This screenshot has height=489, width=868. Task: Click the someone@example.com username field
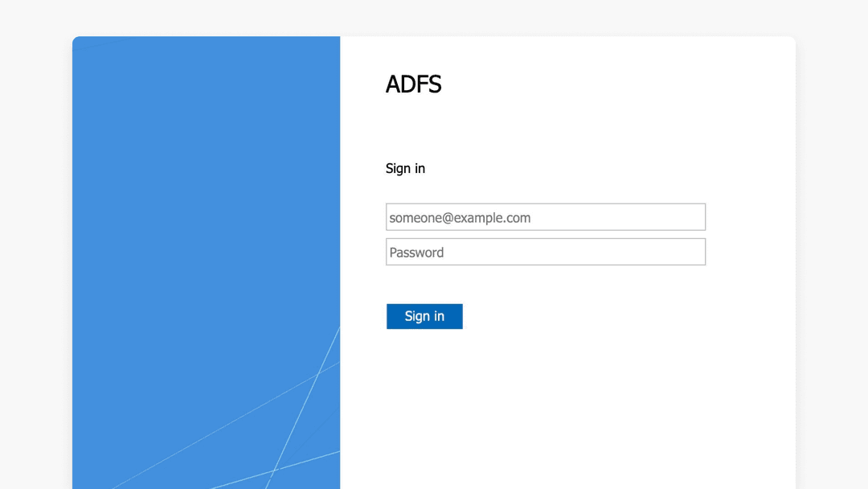(545, 217)
